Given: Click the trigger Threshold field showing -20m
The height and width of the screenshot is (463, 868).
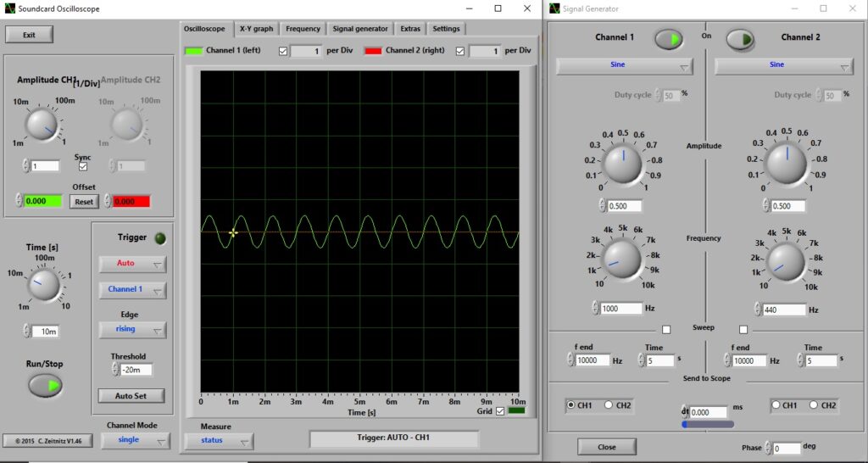Looking at the screenshot, I should click(136, 370).
